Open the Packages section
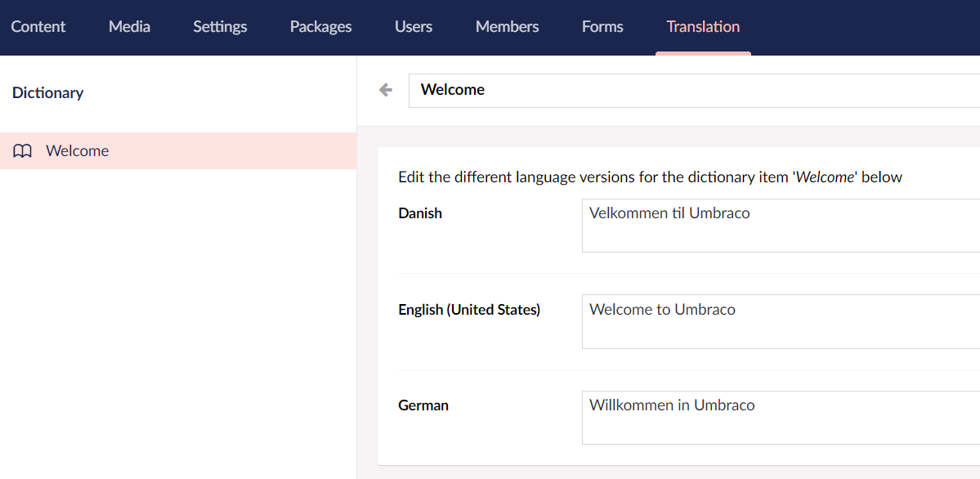The image size is (980, 479). (x=320, y=27)
